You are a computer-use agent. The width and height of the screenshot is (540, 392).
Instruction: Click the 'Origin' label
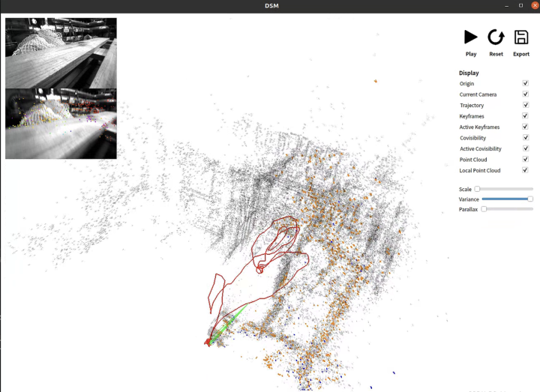(466, 84)
